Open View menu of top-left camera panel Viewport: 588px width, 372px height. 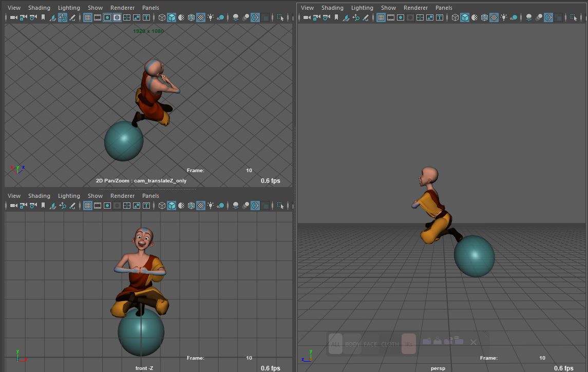[x=14, y=8]
